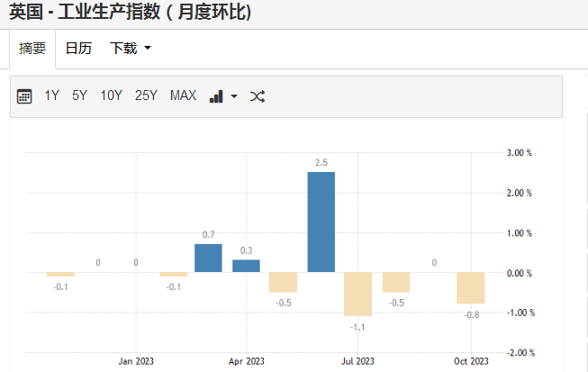
Task: Expand the 下载 dropdown menu
Action: [x=130, y=49]
